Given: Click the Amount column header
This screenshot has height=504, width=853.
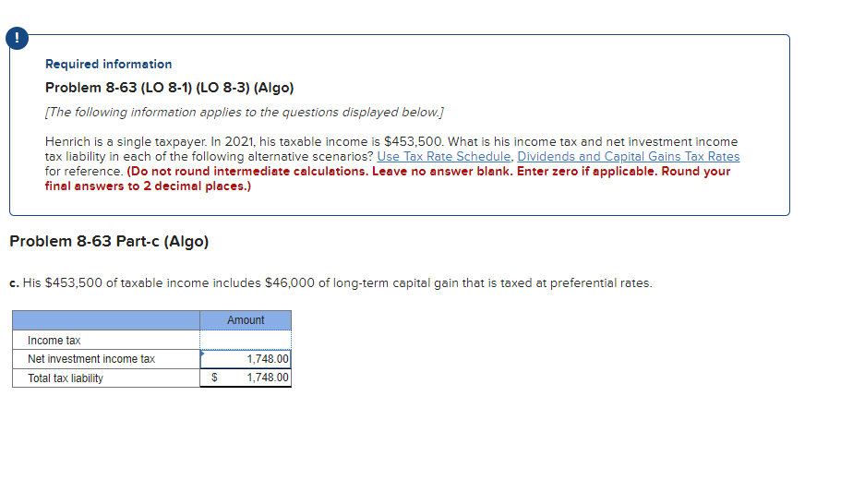Looking at the screenshot, I should click(246, 320).
